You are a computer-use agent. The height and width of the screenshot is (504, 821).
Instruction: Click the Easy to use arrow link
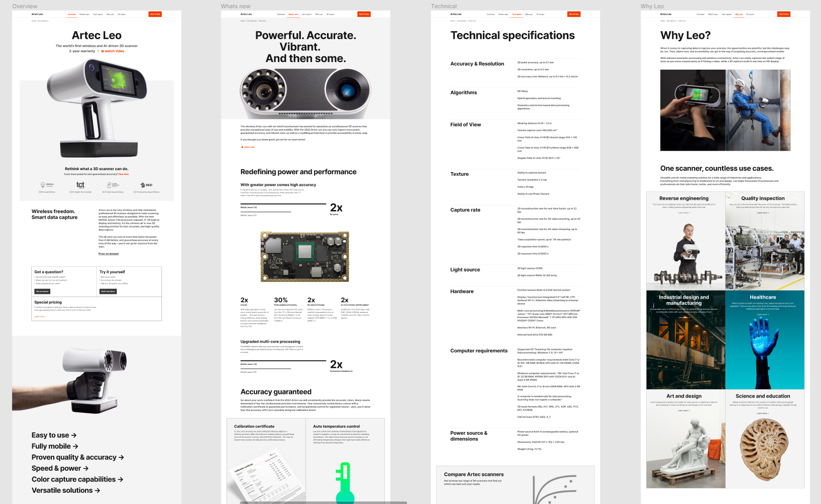tap(54, 435)
